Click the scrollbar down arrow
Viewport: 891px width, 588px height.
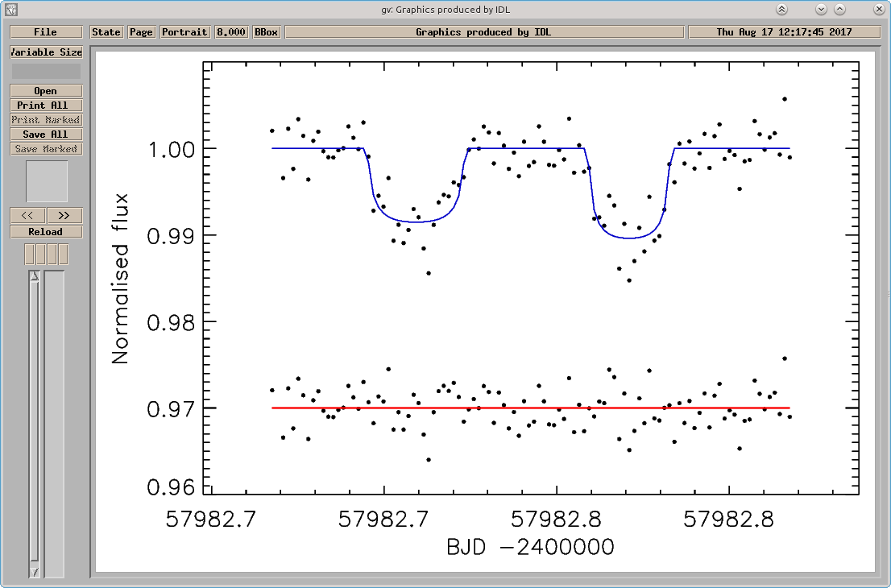[x=34, y=572]
